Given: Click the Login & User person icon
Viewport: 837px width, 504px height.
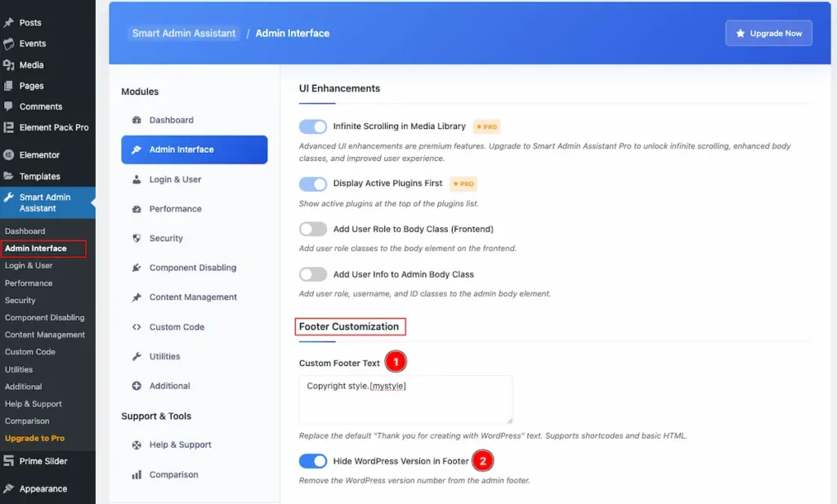Looking at the screenshot, I should click(137, 180).
